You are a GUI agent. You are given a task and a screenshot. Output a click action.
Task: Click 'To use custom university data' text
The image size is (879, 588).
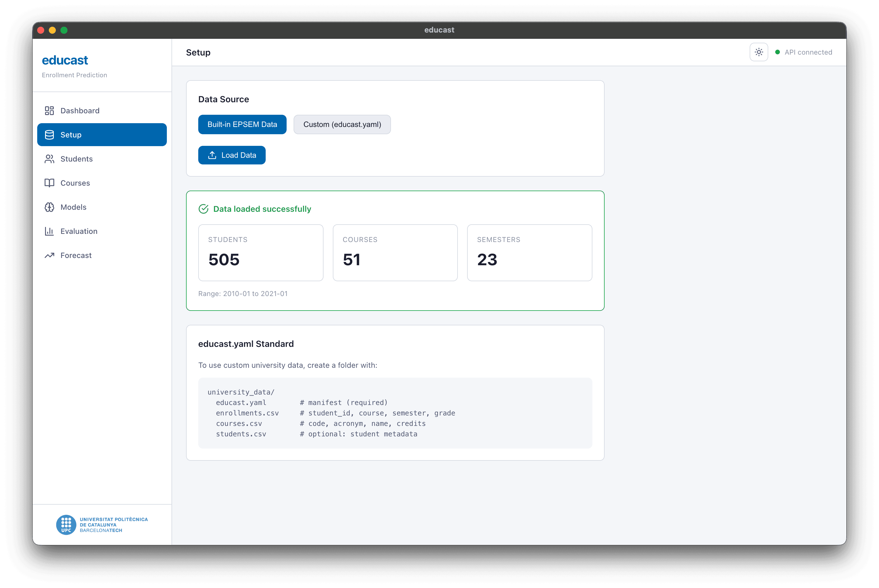point(288,365)
